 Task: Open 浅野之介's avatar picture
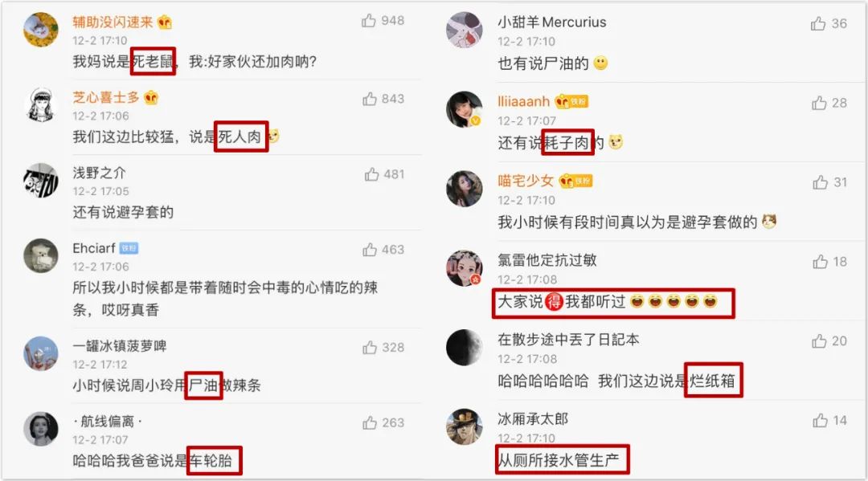tap(40, 180)
